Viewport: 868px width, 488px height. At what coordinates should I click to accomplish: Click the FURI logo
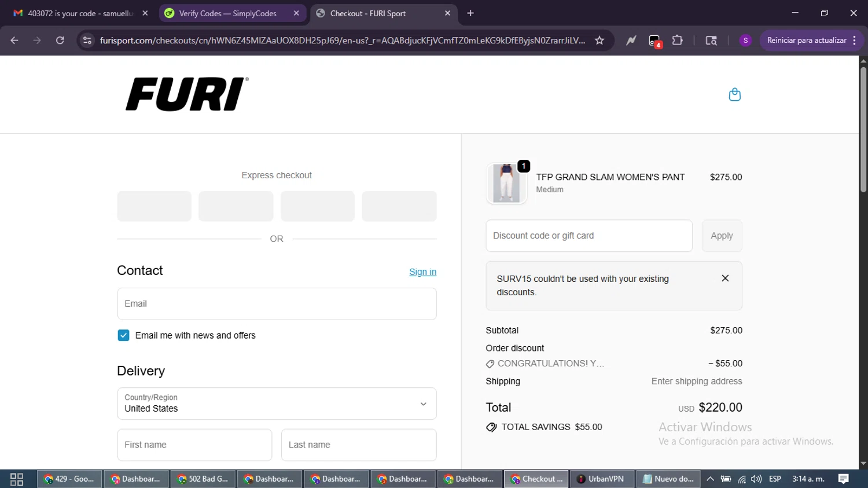187,94
